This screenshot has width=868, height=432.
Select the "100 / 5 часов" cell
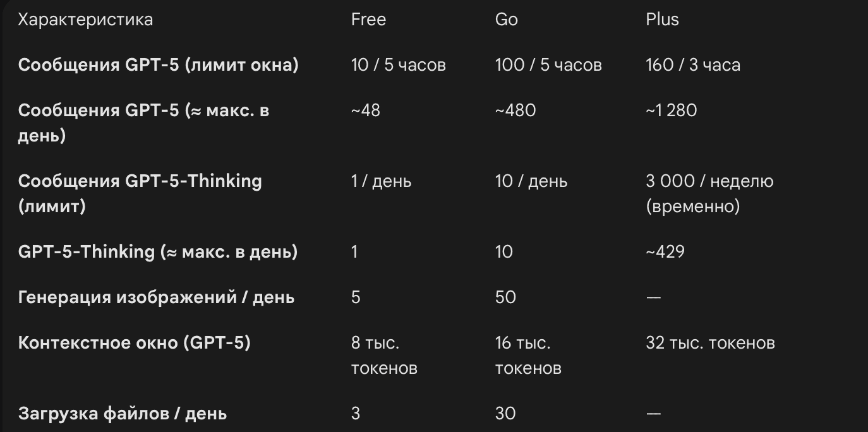[x=548, y=65]
